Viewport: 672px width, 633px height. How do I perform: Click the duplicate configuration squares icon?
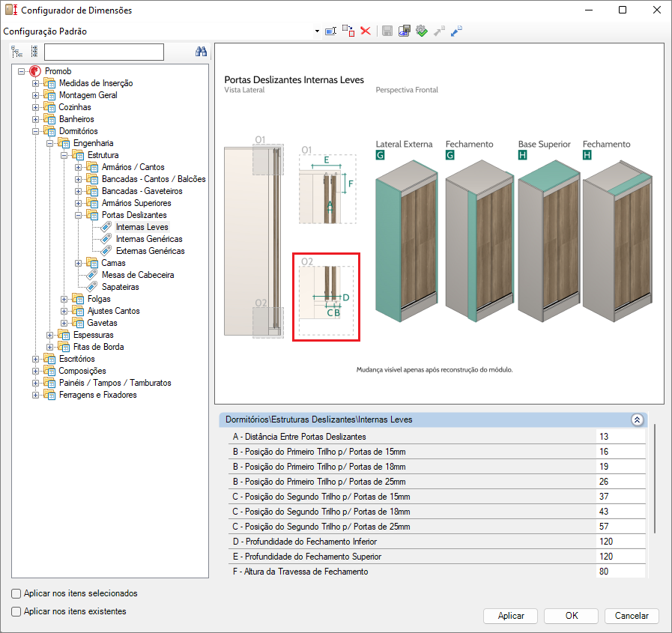(348, 31)
